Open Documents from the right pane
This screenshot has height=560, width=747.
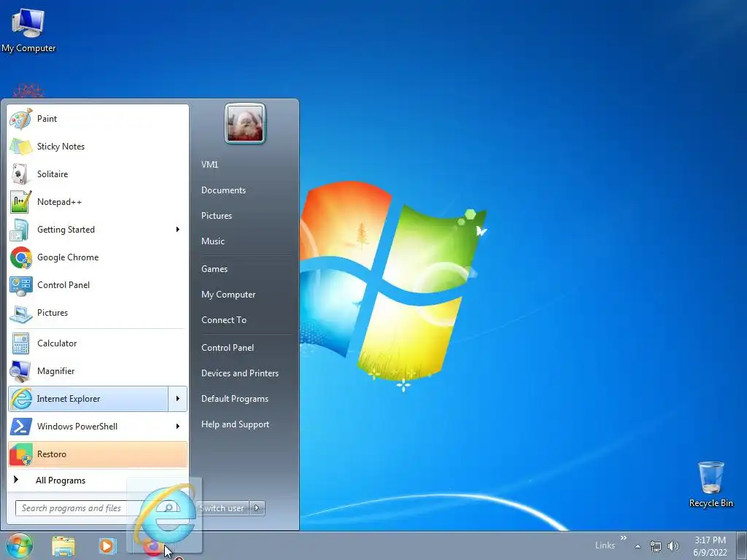pyautogui.click(x=223, y=190)
